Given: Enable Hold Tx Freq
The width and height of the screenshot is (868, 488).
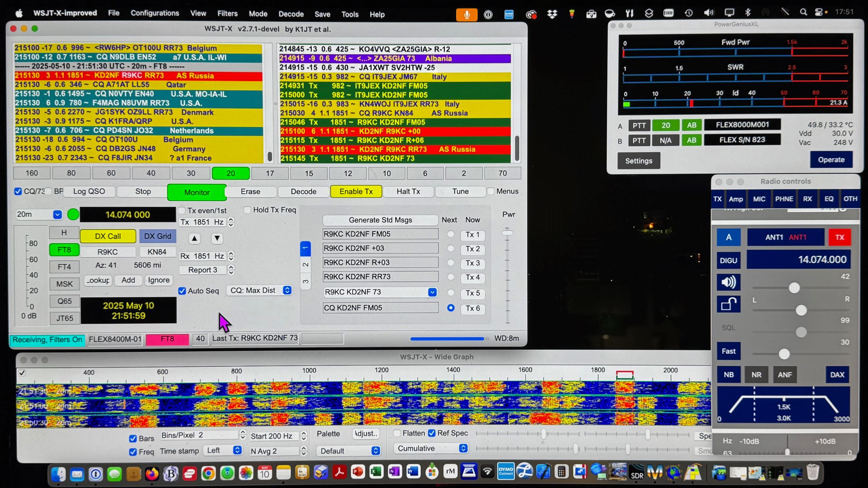Looking at the screenshot, I should pyautogui.click(x=247, y=210).
